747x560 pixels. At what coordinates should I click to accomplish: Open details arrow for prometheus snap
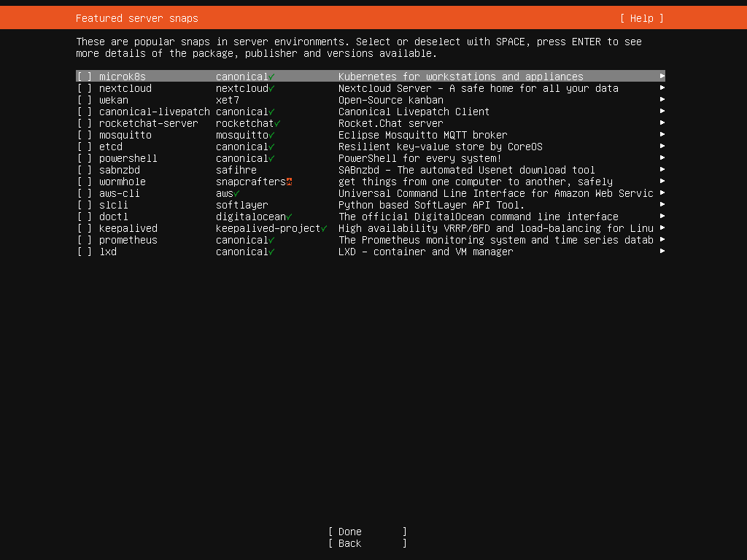click(662, 240)
